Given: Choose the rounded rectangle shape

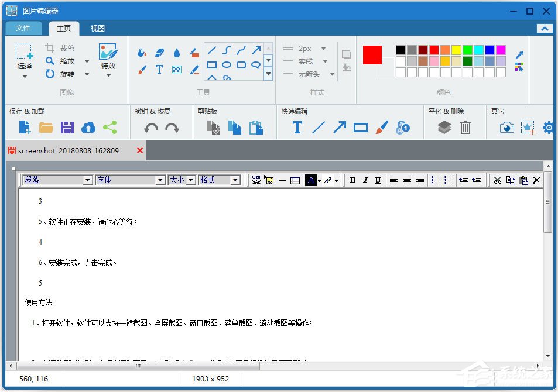Looking at the screenshot, I should (x=241, y=65).
